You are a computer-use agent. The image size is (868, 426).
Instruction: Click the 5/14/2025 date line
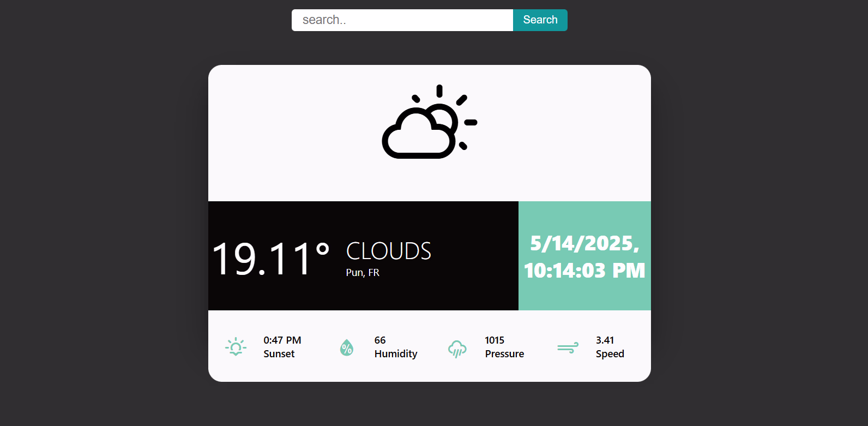point(584,243)
